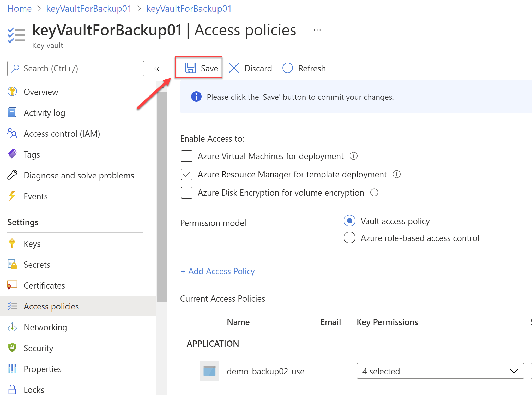
Task: Click info icon beside Azure Disk Encryption
Action: [x=374, y=192]
